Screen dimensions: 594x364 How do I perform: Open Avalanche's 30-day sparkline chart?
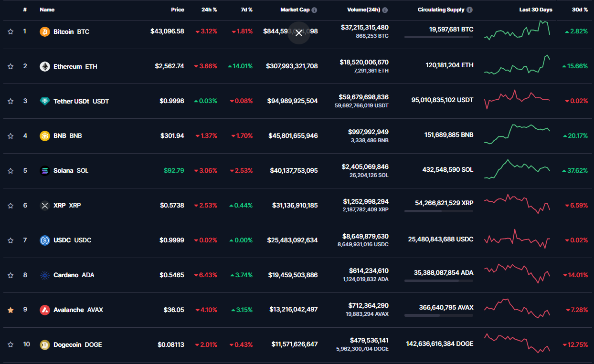pyautogui.click(x=517, y=309)
